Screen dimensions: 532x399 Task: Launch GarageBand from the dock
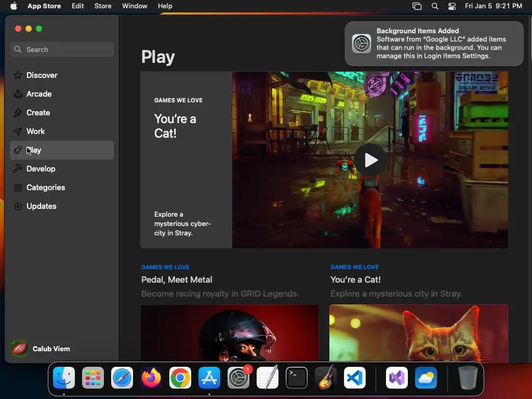click(x=325, y=377)
